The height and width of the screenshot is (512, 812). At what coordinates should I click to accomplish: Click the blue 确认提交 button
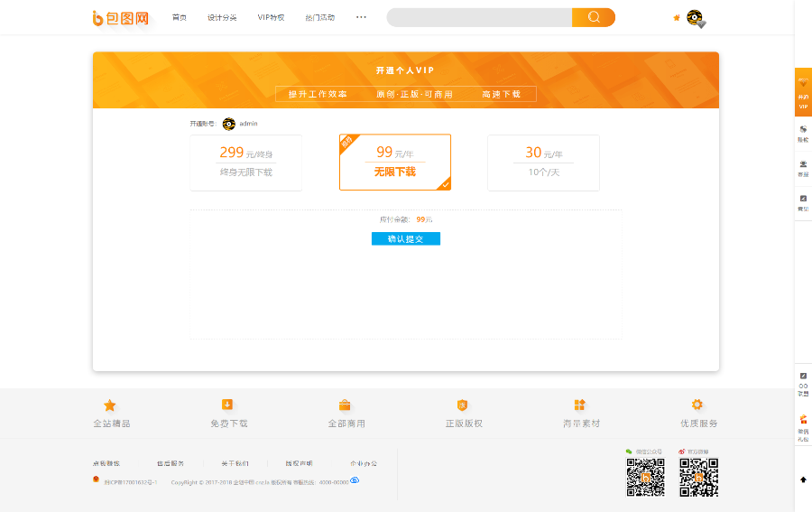[406, 238]
